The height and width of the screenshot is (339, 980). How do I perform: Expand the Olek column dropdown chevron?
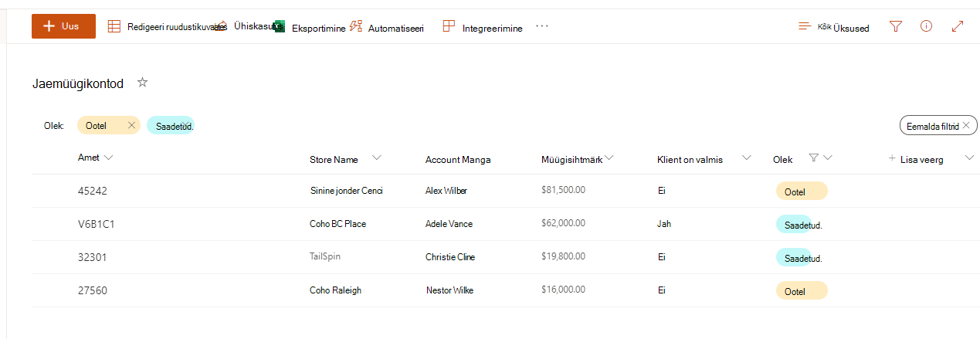click(828, 158)
